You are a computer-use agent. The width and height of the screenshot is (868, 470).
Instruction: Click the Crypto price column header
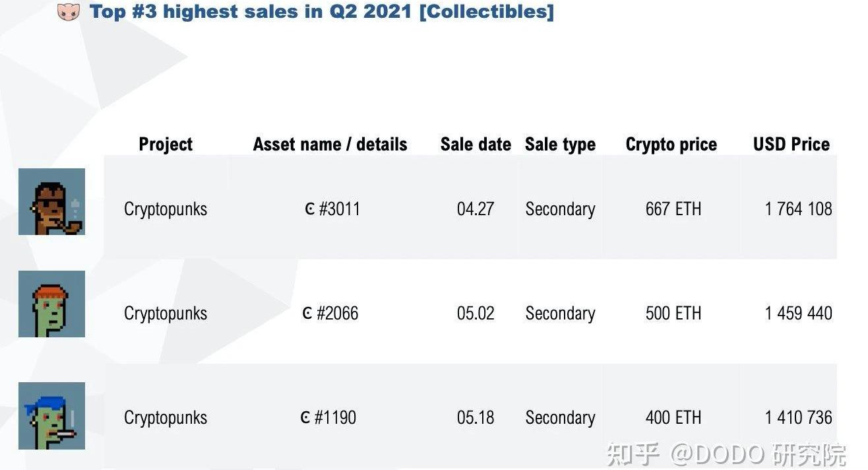click(x=671, y=145)
